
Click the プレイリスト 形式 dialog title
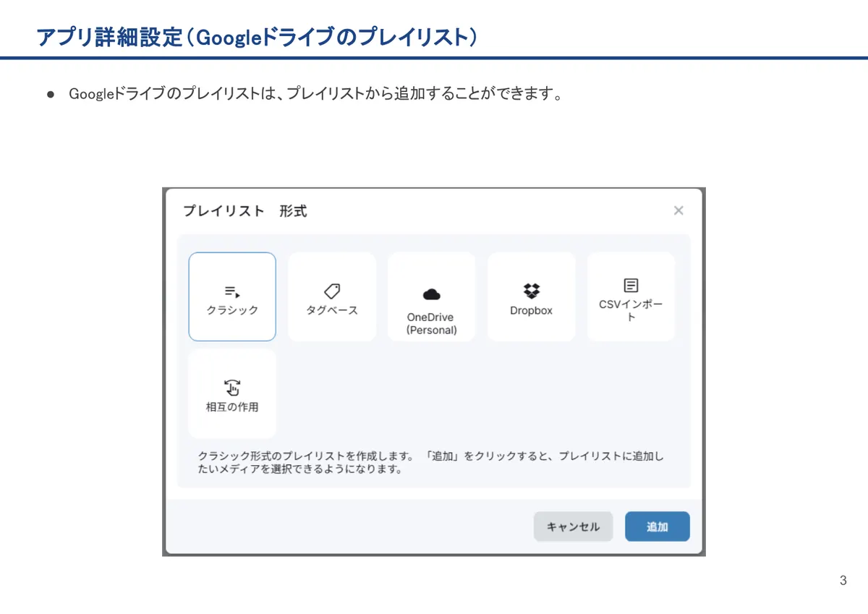point(244,211)
